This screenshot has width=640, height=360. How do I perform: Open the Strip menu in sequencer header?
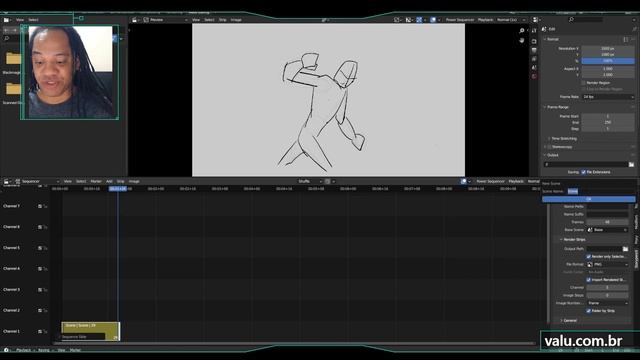click(120, 181)
